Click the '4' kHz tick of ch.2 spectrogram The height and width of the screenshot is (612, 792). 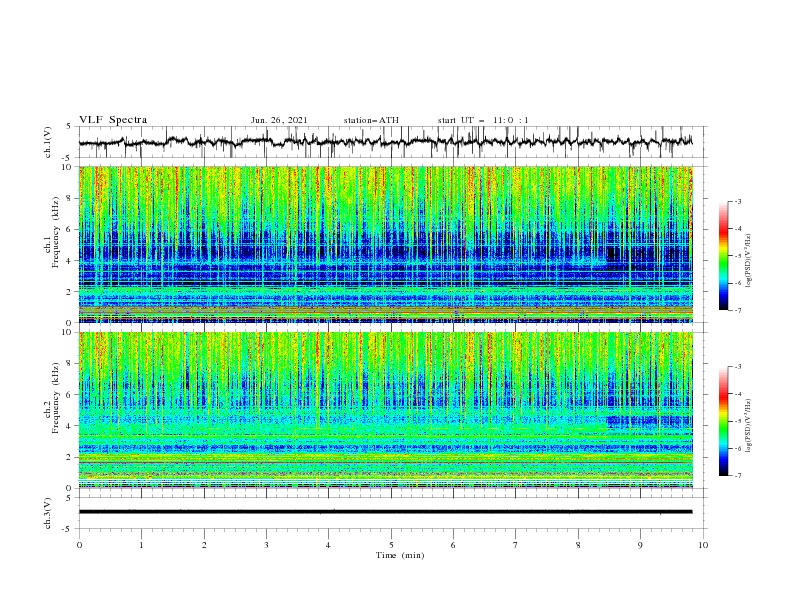(69, 426)
